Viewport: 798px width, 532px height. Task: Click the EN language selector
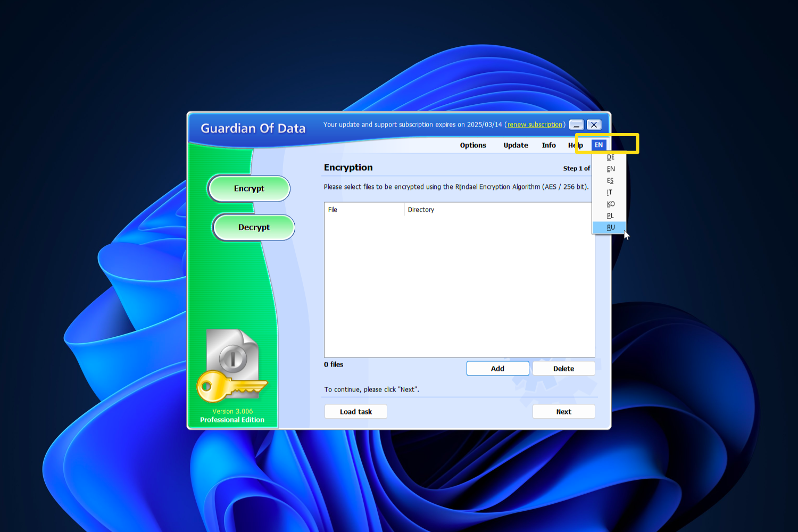pos(598,145)
